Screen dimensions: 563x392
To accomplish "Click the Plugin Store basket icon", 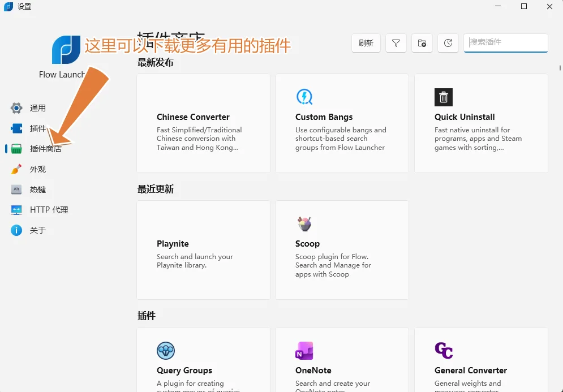I will (16, 149).
